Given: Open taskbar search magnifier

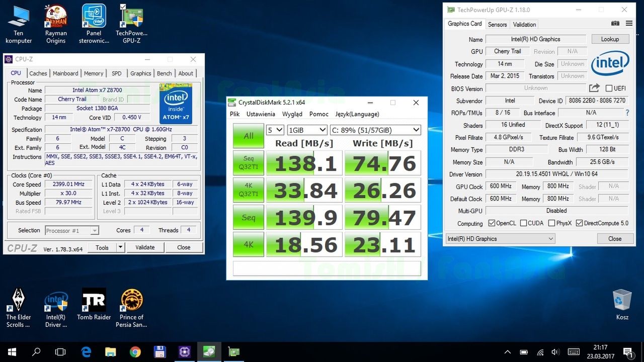Looking at the screenshot, I should click(36, 352).
